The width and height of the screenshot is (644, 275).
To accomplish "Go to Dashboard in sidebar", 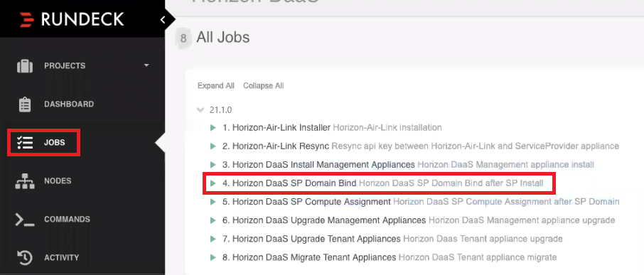I will pyautogui.click(x=69, y=104).
